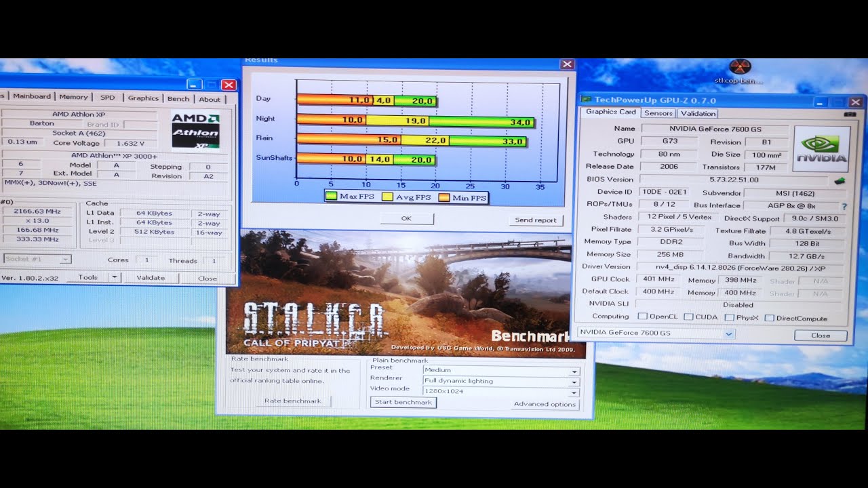Tick the PhysX checkbox

[730, 317]
